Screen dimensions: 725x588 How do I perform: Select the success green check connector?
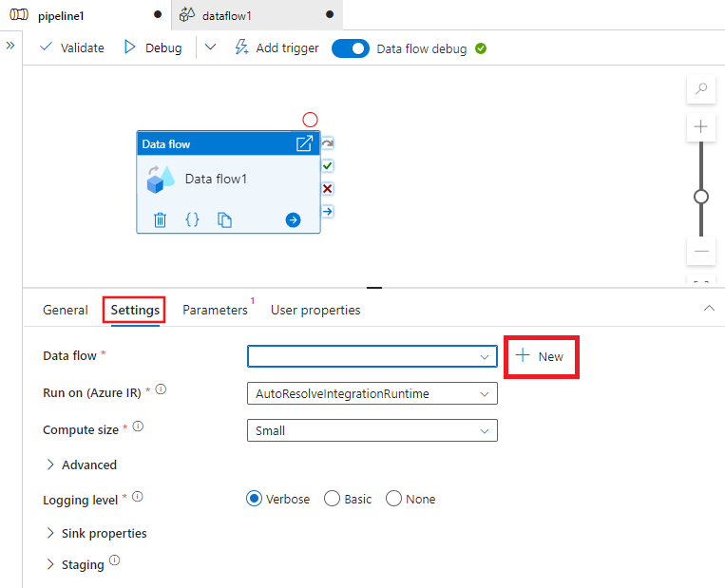pyautogui.click(x=328, y=165)
